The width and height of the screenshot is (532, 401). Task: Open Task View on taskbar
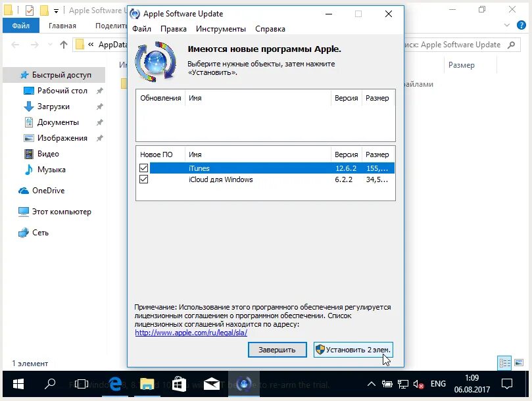[x=82, y=384]
